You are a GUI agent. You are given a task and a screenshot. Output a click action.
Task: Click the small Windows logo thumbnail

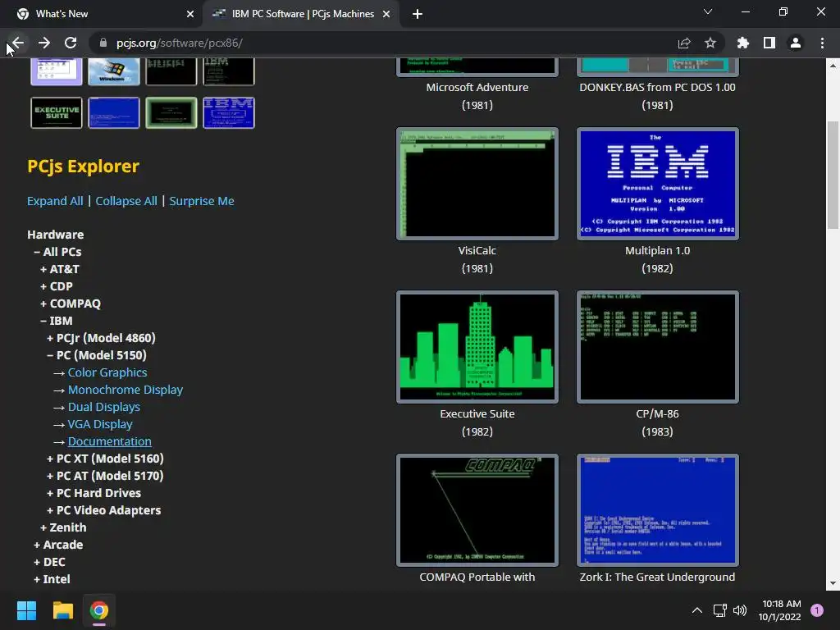point(113,72)
